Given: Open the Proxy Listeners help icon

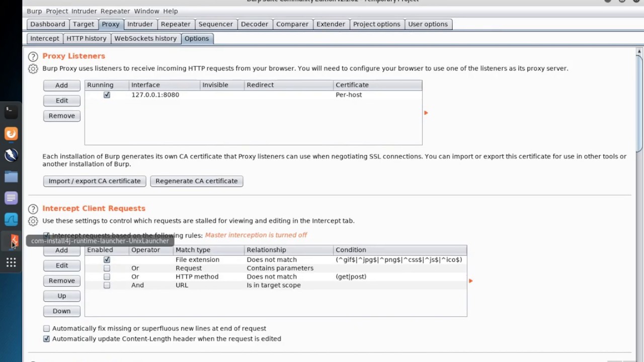Looking at the screenshot, I should click(33, 57).
